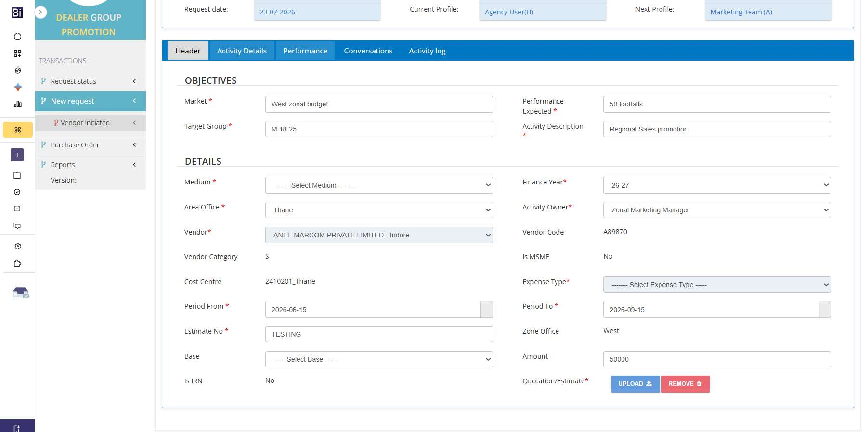Open the bar chart icon in the left rail
The width and height of the screenshot is (868, 432).
click(18, 104)
